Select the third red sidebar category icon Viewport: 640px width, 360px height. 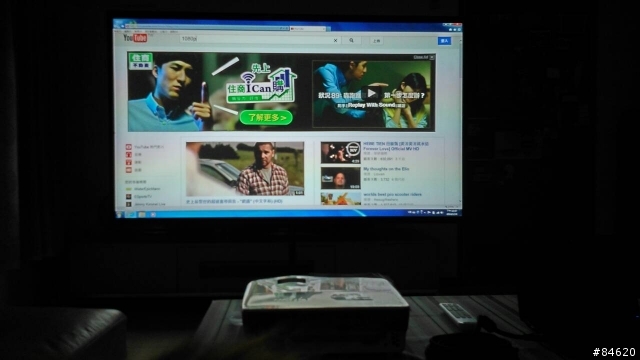pos(129,162)
